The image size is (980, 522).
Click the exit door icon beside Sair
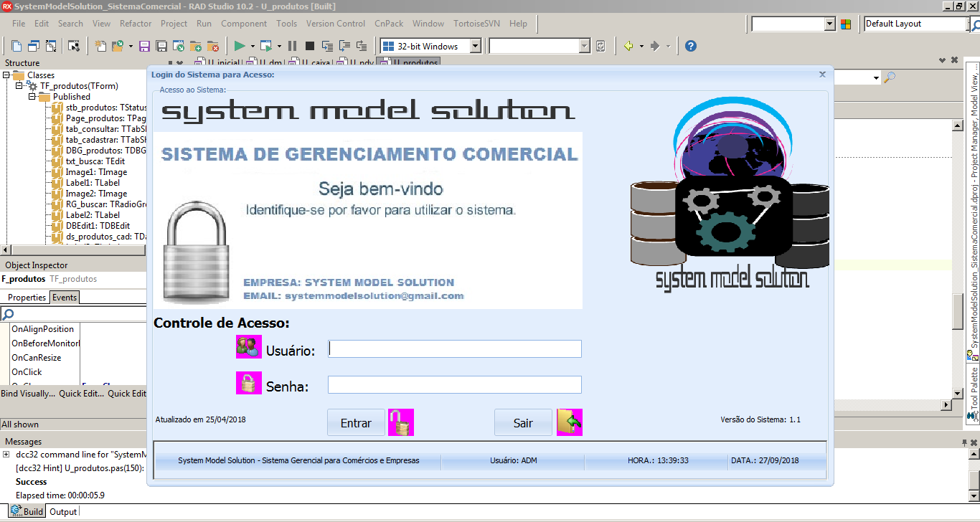coord(570,422)
